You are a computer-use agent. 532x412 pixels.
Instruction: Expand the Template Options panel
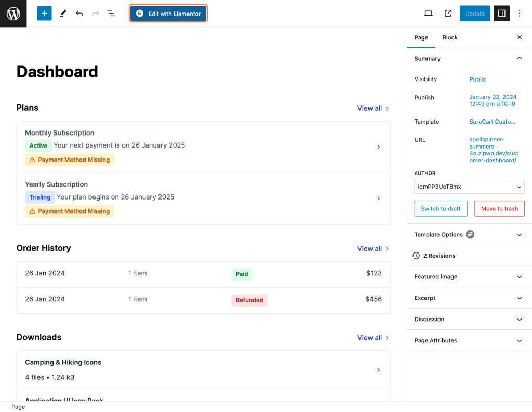pyautogui.click(x=519, y=235)
